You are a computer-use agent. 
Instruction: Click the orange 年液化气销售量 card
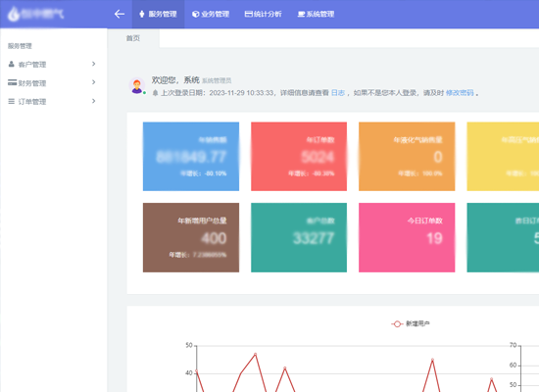coord(407,156)
